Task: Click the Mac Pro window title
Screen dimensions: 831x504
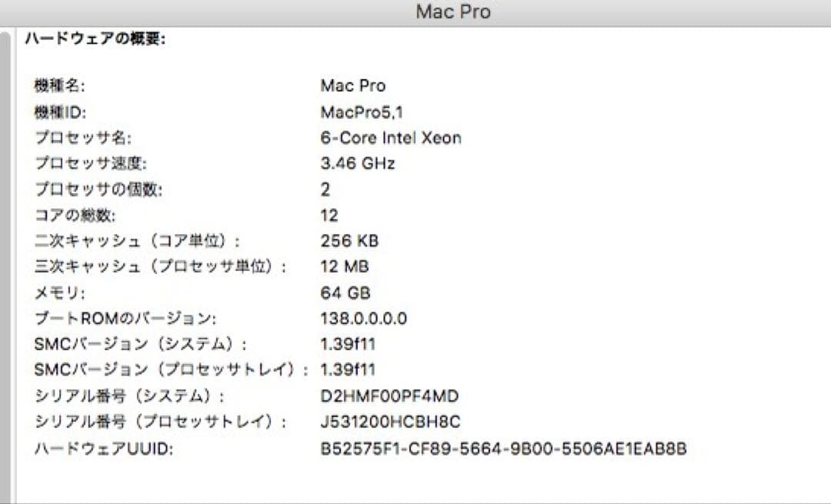Action: click(452, 11)
